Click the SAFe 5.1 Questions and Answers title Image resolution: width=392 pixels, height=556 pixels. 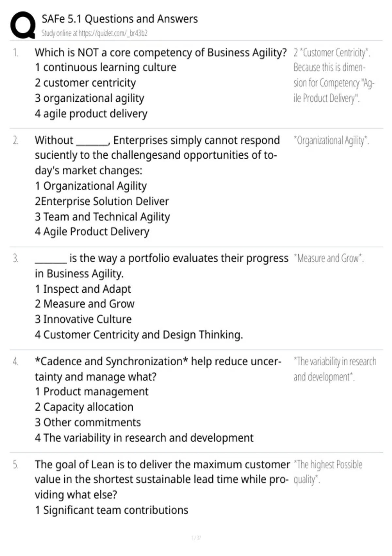tap(120, 19)
